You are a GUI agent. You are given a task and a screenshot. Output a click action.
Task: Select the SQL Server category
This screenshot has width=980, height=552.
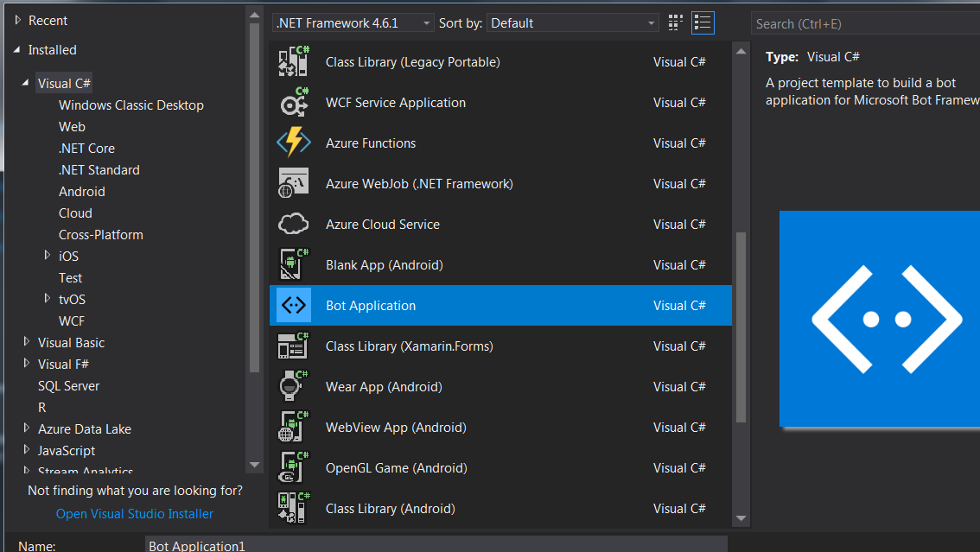click(69, 386)
